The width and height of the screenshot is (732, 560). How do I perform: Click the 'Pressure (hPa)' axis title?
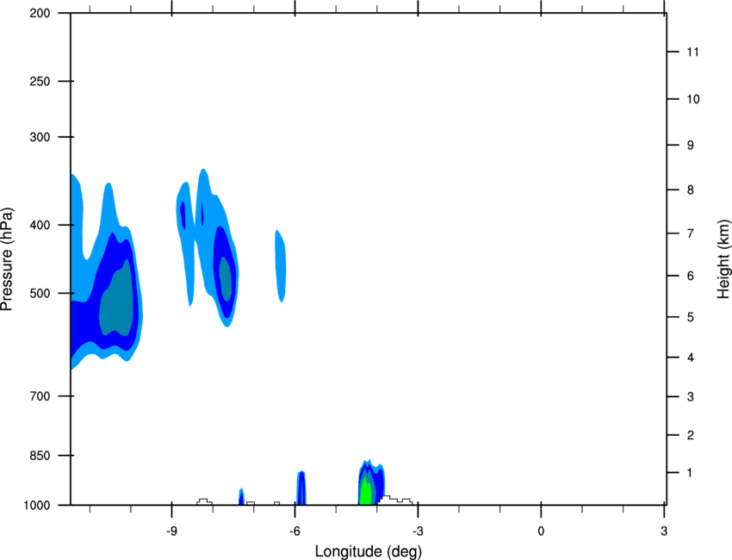(x=7, y=259)
